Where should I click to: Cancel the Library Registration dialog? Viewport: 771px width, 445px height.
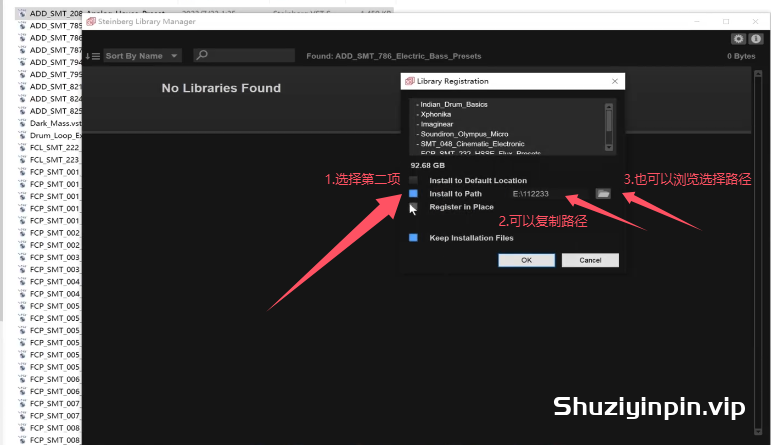coord(590,260)
